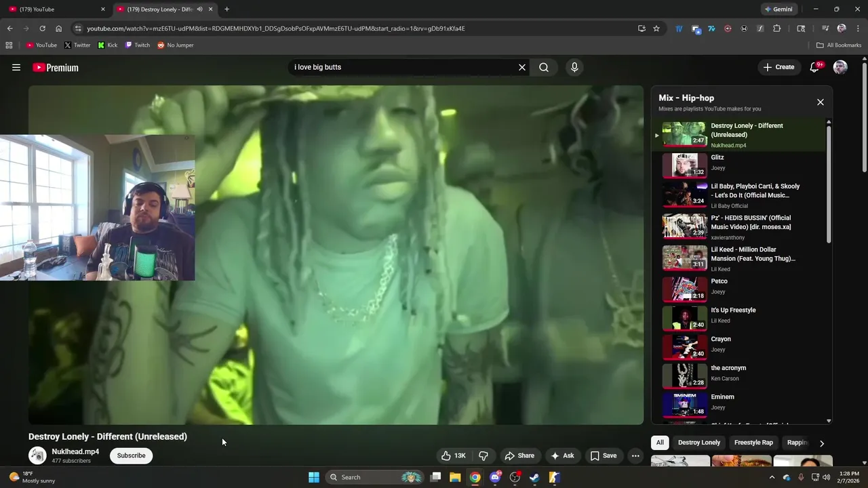Open Chrome extensions puzzle icon

pyautogui.click(x=777, y=28)
